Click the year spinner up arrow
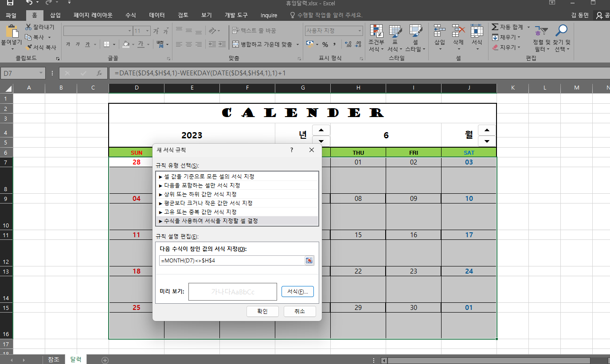610x364 pixels. coord(321,130)
